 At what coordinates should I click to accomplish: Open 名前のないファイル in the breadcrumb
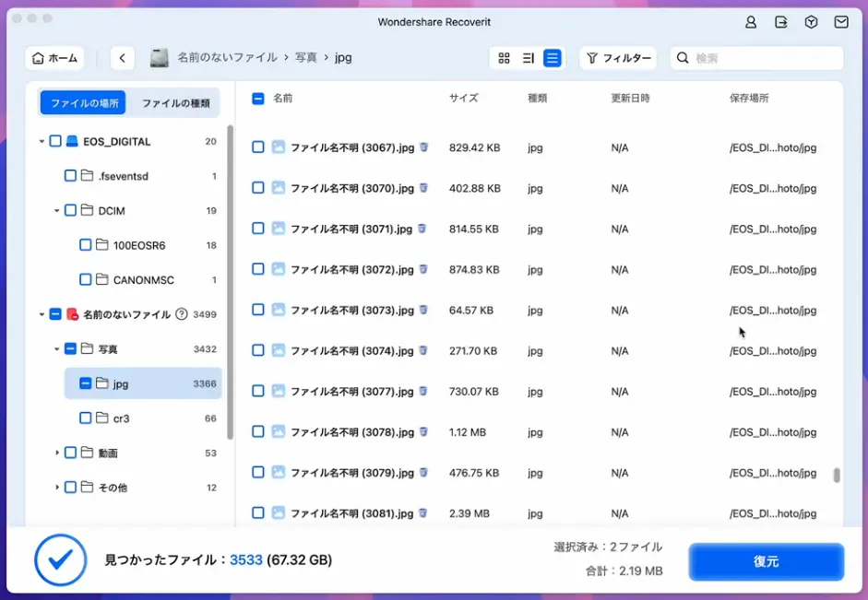click(x=227, y=57)
